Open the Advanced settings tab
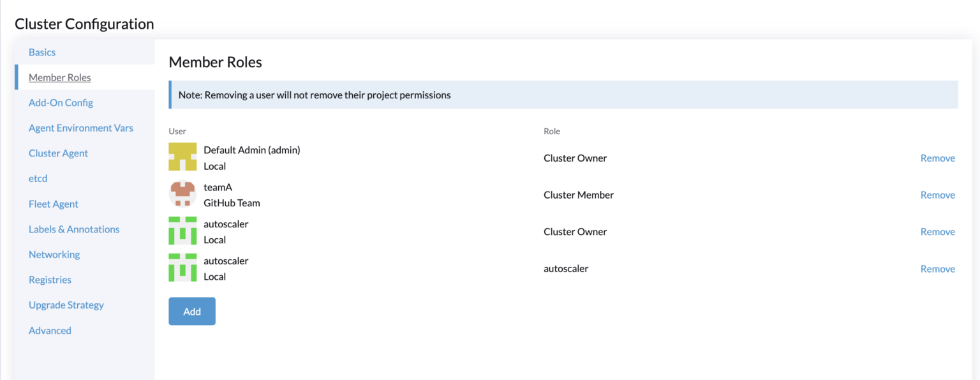Viewport: 980px width, 380px height. pos(50,330)
